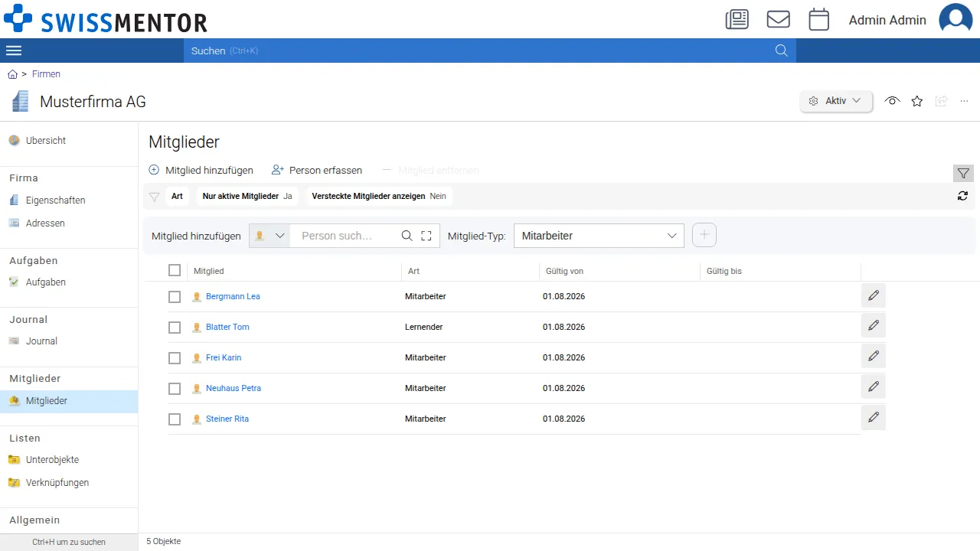Open the Firmen breadcrumb link
Screen dimensions: 980x551
pos(46,74)
